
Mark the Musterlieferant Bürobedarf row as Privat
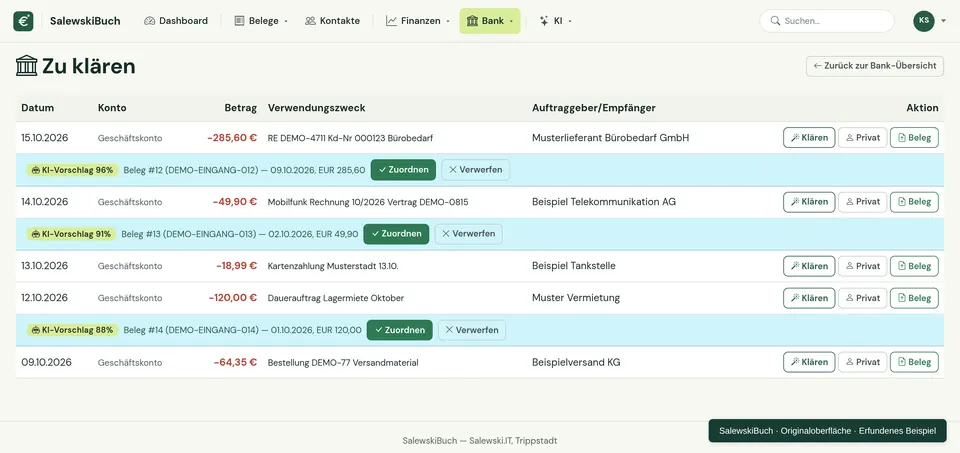coord(863,138)
